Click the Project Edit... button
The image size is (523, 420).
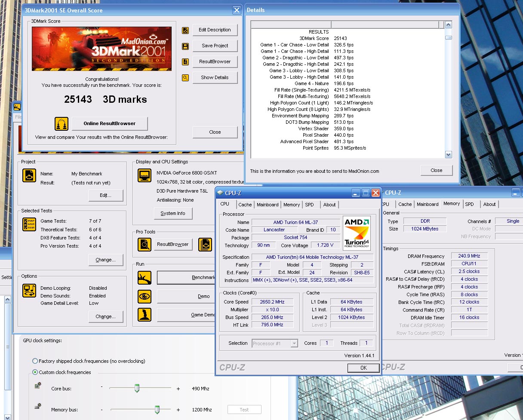click(106, 196)
